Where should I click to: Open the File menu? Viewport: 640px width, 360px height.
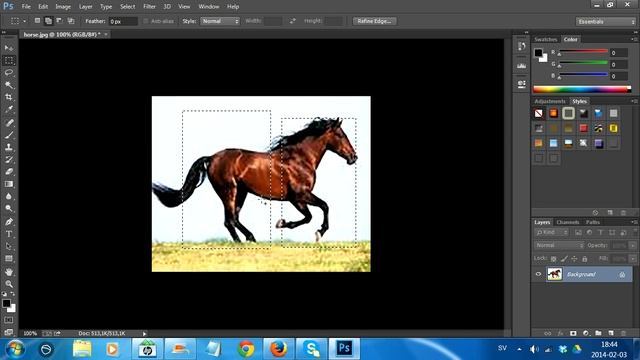(26, 7)
